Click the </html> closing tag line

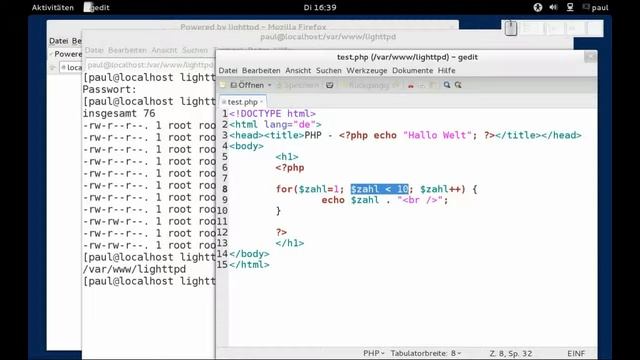click(x=249, y=264)
